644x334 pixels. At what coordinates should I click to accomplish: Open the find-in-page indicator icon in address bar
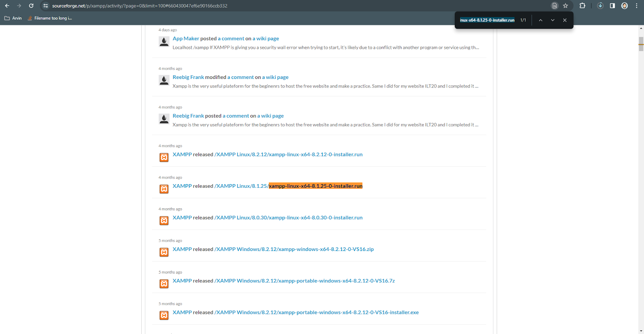pyautogui.click(x=555, y=6)
